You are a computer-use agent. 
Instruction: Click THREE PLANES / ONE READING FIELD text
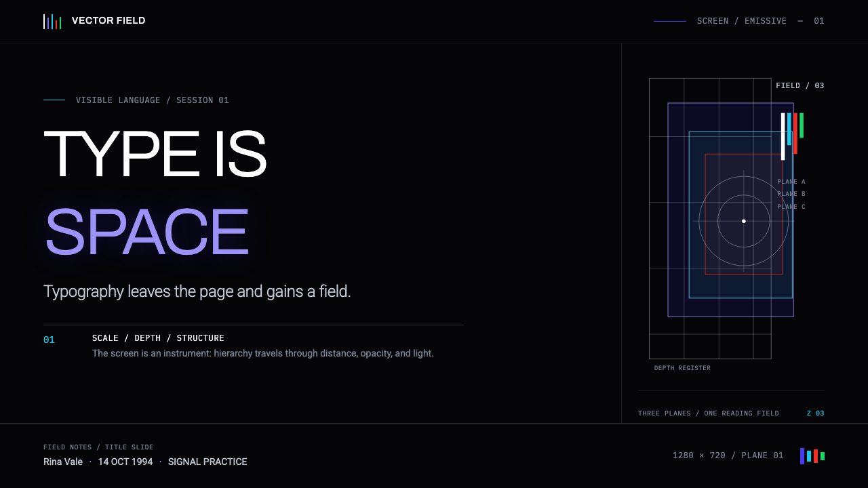pos(709,413)
